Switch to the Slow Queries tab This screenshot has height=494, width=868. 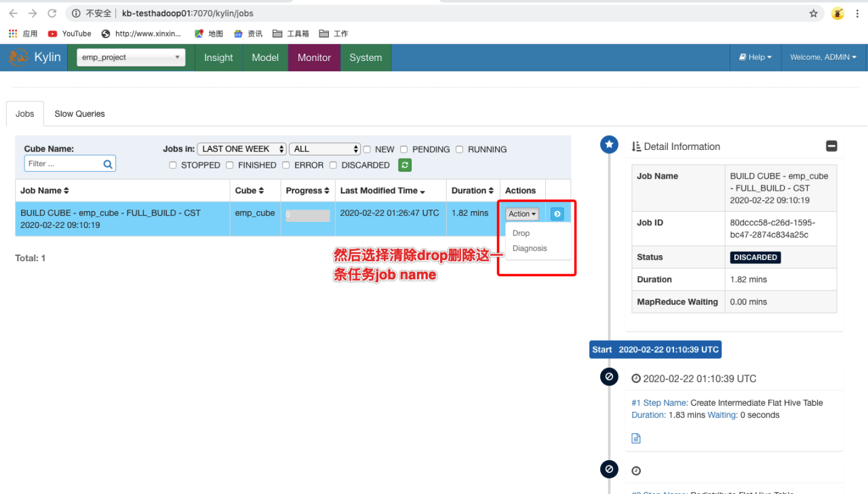click(79, 113)
